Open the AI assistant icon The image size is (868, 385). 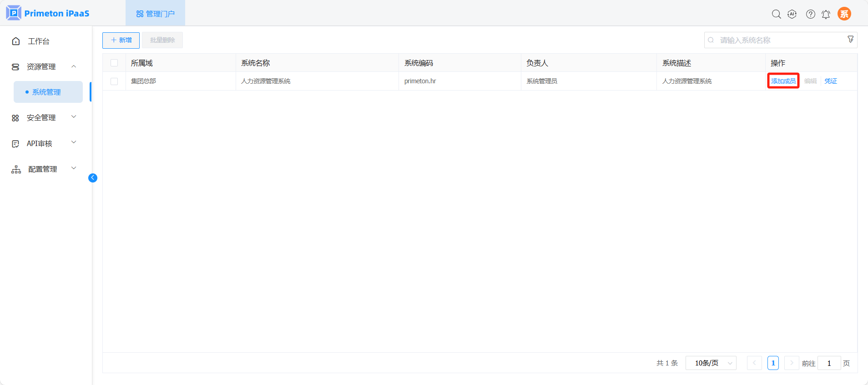tap(792, 14)
